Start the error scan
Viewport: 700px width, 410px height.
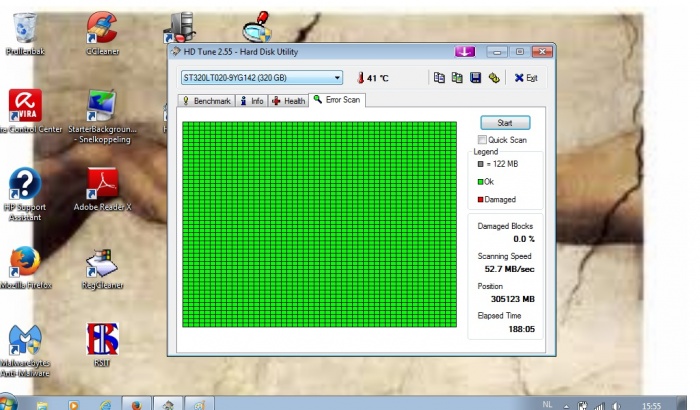[x=505, y=123]
